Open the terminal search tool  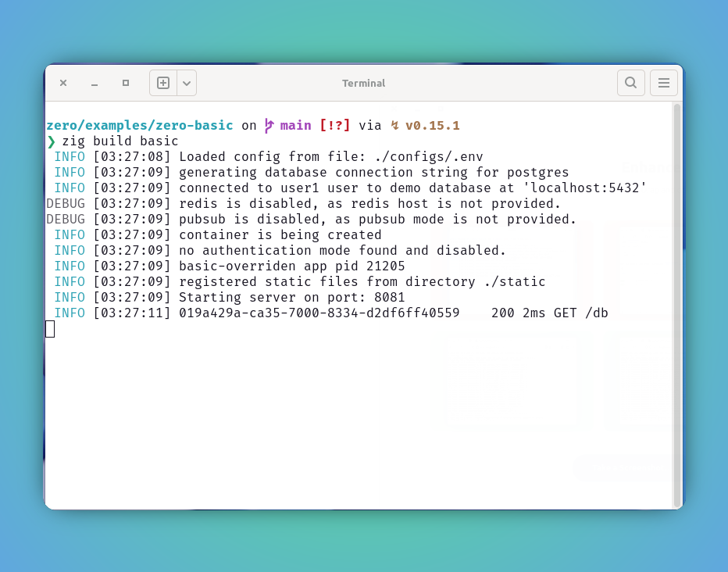click(x=630, y=83)
